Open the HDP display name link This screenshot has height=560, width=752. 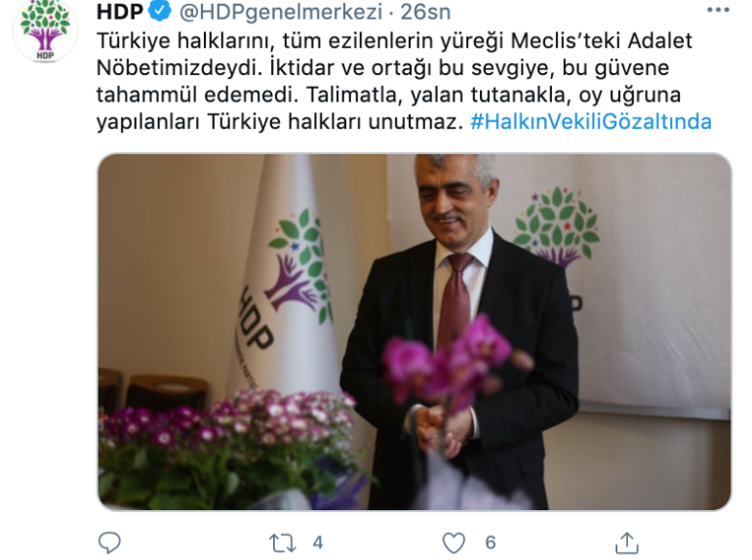pyautogui.click(x=120, y=12)
